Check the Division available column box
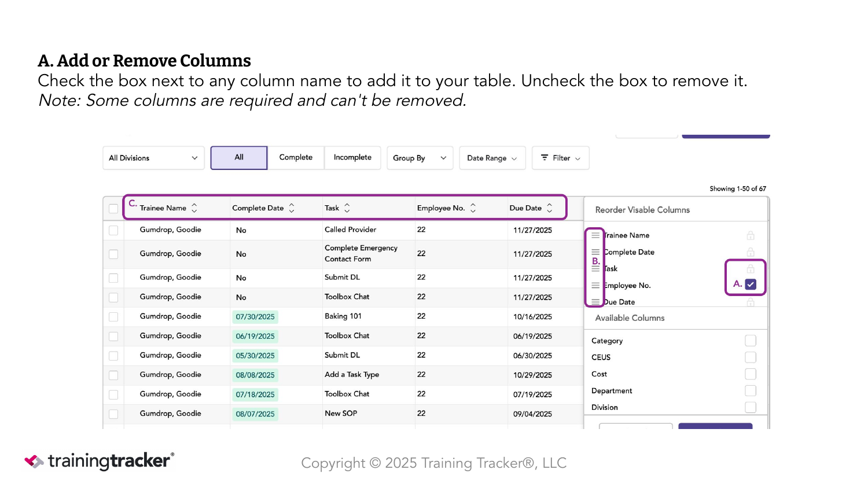The image size is (868, 488). coord(751,407)
